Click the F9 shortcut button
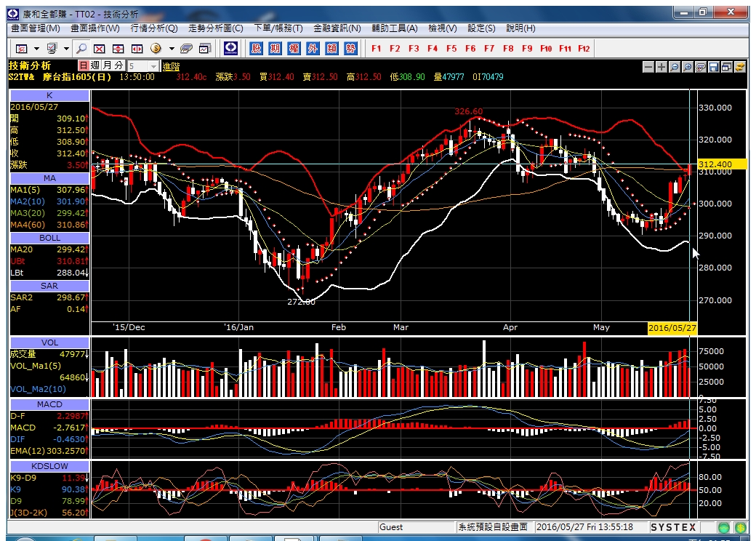Viewport: 756px width, 541px height. [527, 49]
